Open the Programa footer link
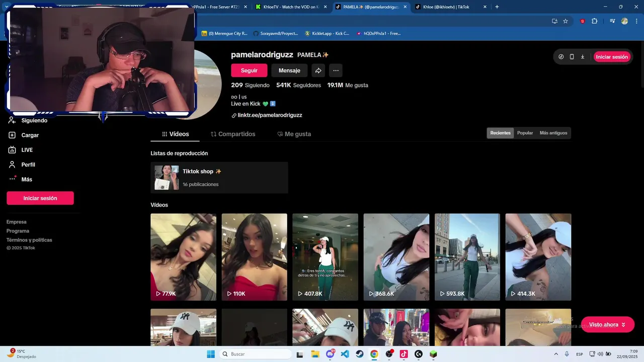This screenshot has width=644, height=362. click(x=18, y=231)
